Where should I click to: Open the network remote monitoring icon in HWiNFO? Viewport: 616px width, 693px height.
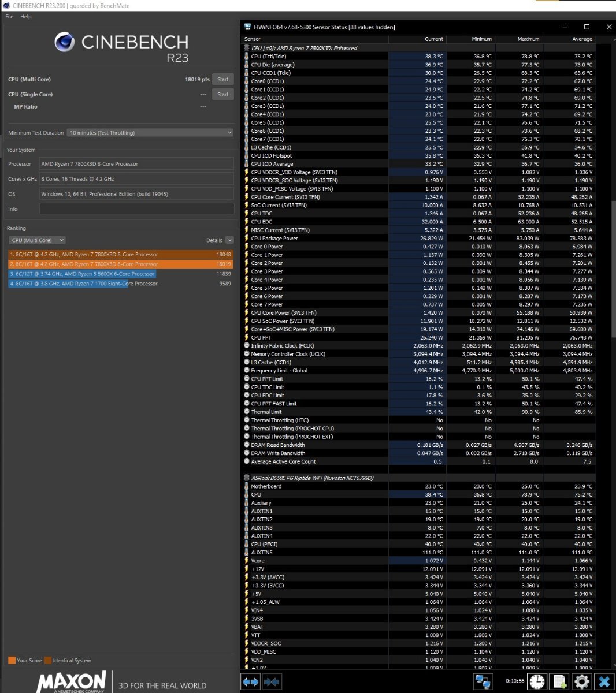483,682
